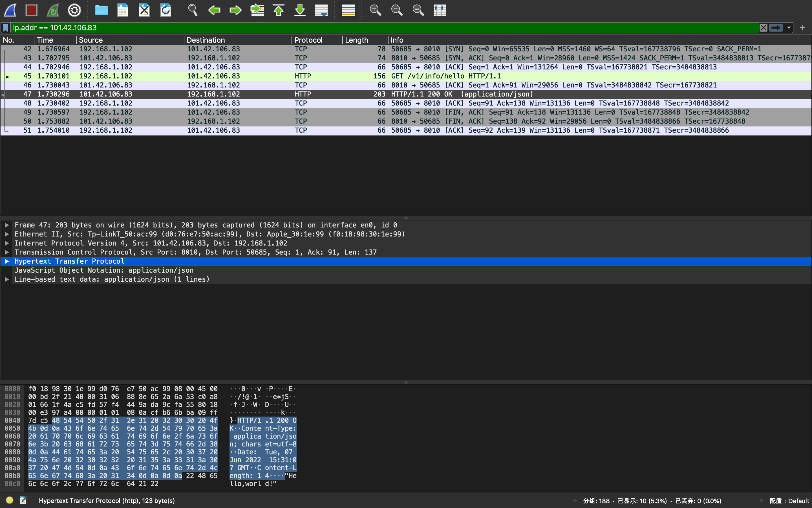
Task: Edit the ip.addr display filter field
Action: click(384, 28)
